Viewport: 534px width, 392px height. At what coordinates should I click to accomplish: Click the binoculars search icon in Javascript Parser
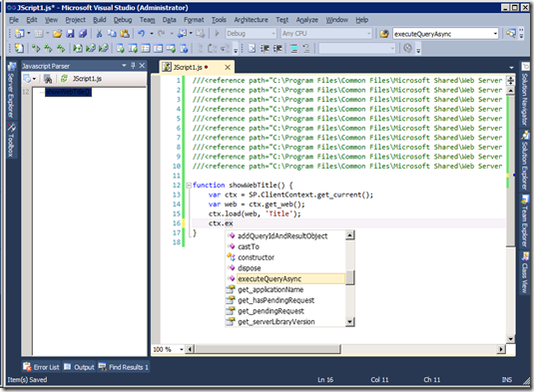48,79
